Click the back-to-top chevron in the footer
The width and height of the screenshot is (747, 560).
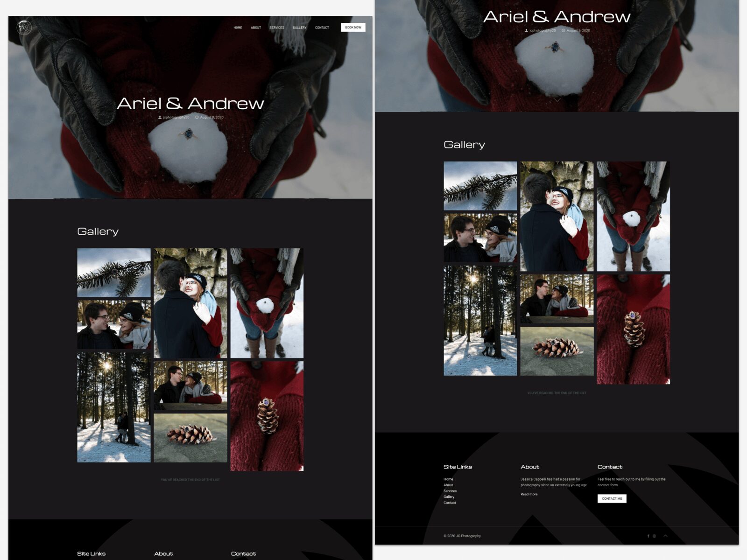tap(665, 536)
